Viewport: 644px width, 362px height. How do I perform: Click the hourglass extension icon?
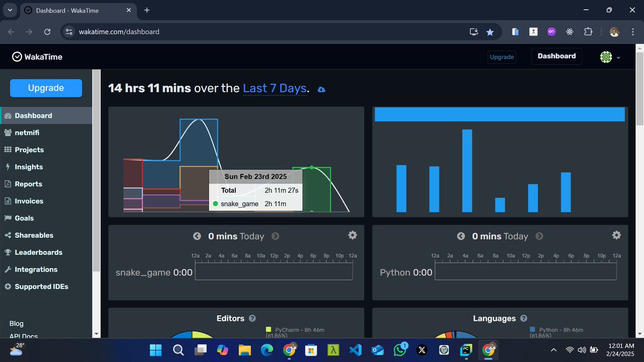tap(533, 32)
